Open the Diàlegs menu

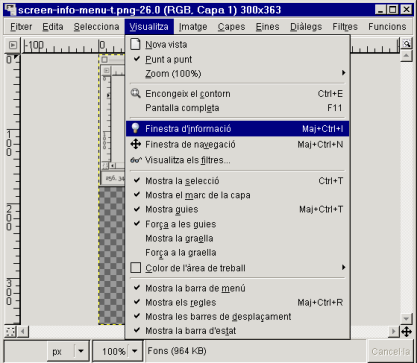tap(306, 27)
